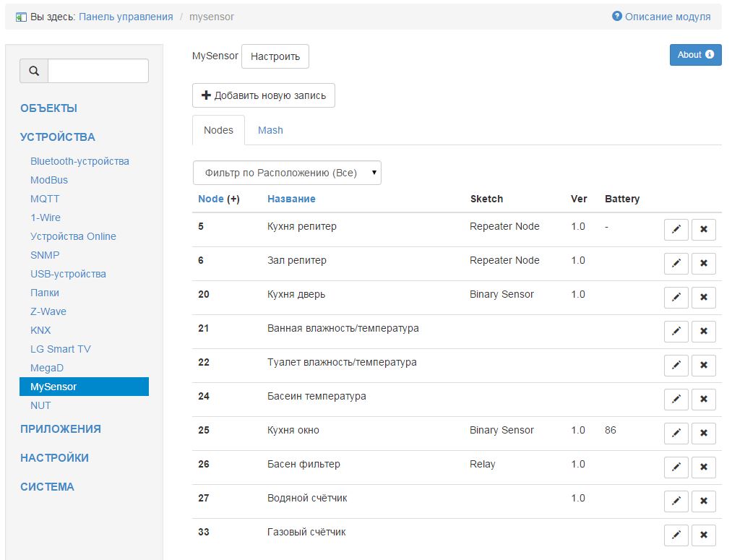Delete the Ванная влажность/температура node

point(703,332)
